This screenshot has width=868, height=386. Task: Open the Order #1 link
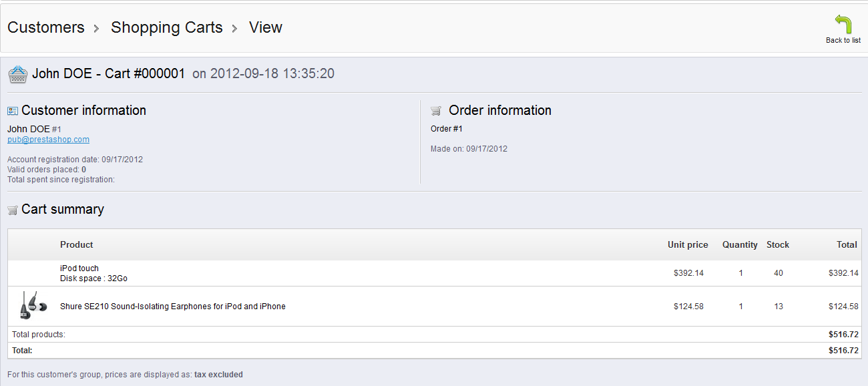447,129
